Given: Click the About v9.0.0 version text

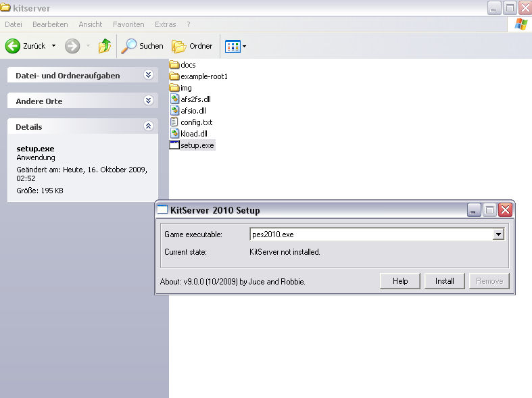Looking at the screenshot, I should [233, 282].
